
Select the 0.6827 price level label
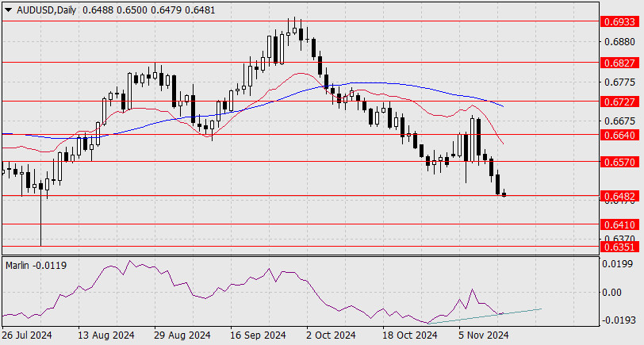coord(619,63)
